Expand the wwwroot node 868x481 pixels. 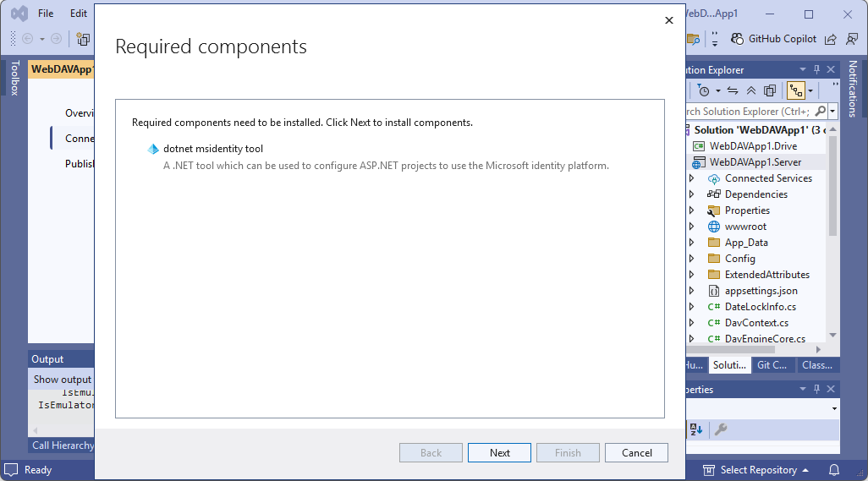coord(691,226)
